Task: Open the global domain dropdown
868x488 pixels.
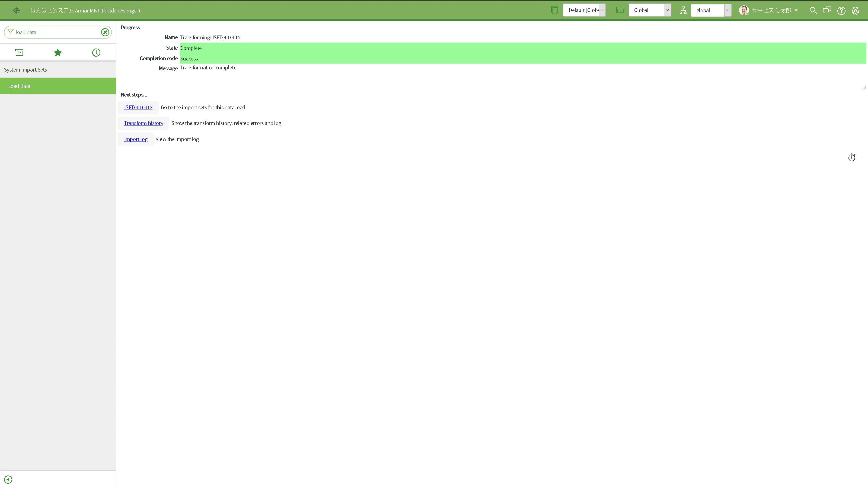Action: pyautogui.click(x=711, y=11)
